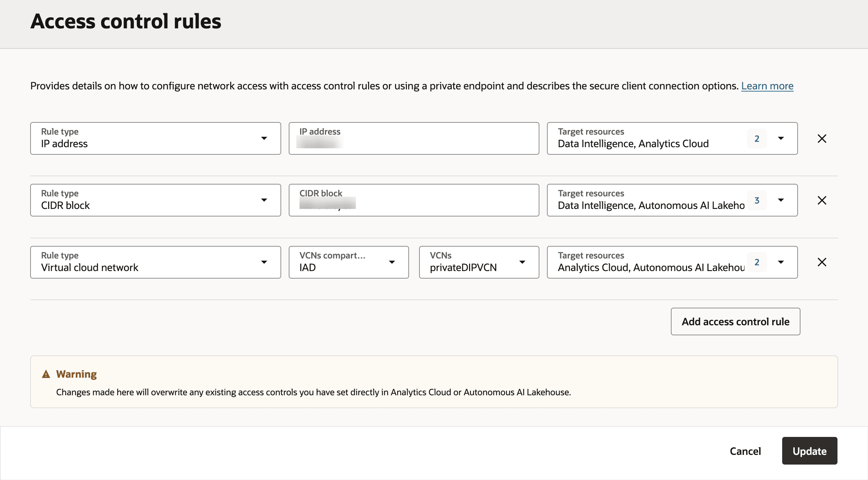Open the Learn more link

(767, 86)
